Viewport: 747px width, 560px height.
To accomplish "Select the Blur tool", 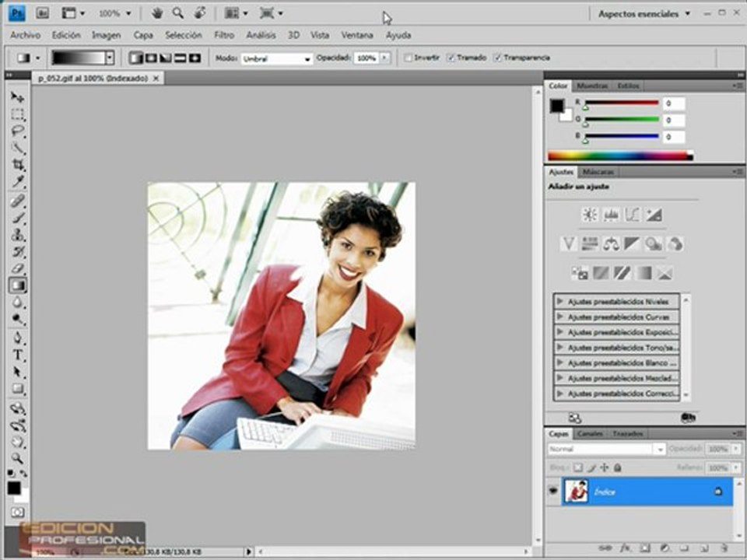I will (18, 303).
